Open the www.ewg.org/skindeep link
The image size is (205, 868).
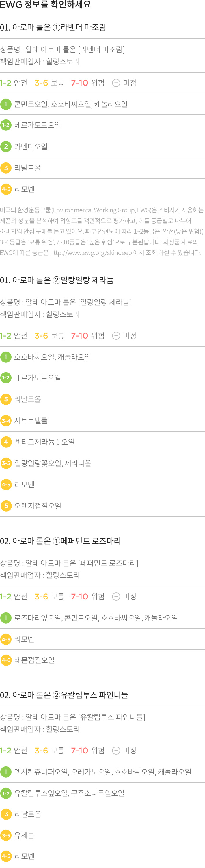click(91, 253)
